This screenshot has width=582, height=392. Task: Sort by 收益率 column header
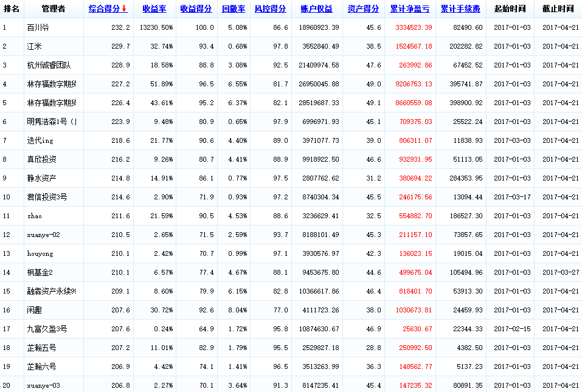(154, 9)
